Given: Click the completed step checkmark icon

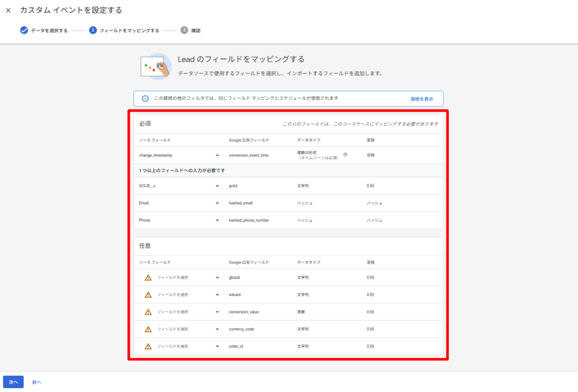Looking at the screenshot, I should pyautogui.click(x=24, y=30).
